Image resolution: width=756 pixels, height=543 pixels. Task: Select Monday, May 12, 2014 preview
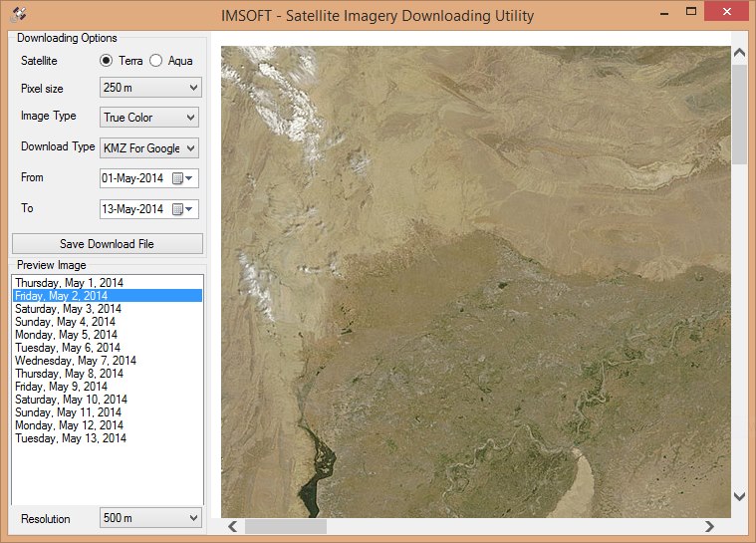tap(107, 425)
